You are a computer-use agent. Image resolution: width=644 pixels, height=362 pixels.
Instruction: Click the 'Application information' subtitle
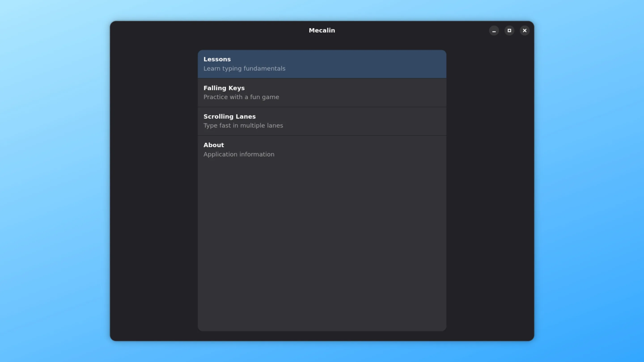point(239,154)
